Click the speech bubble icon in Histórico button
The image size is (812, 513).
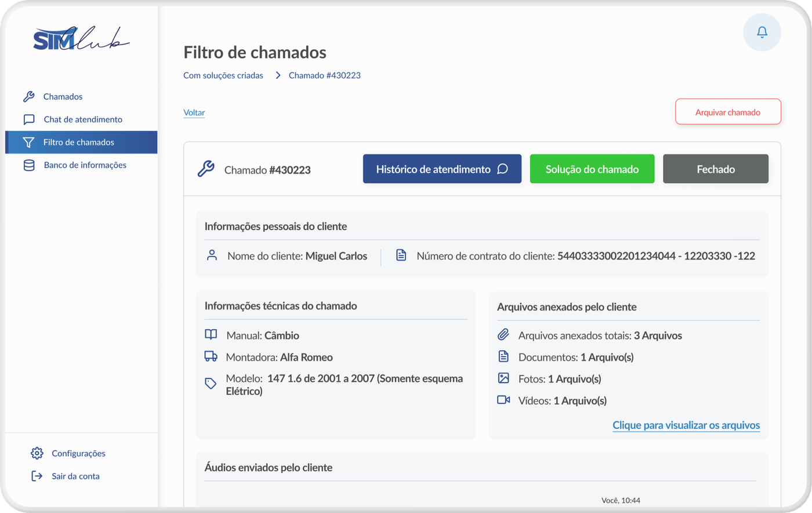[503, 169]
